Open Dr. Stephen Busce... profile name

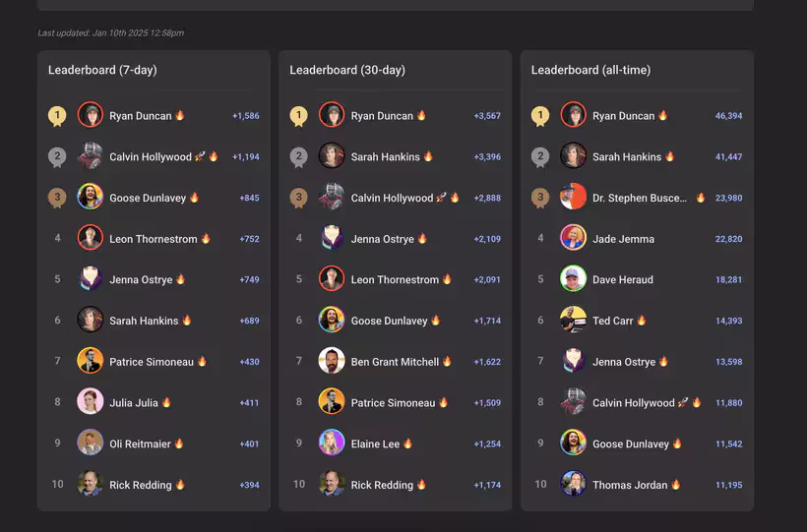pyautogui.click(x=640, y=198)
